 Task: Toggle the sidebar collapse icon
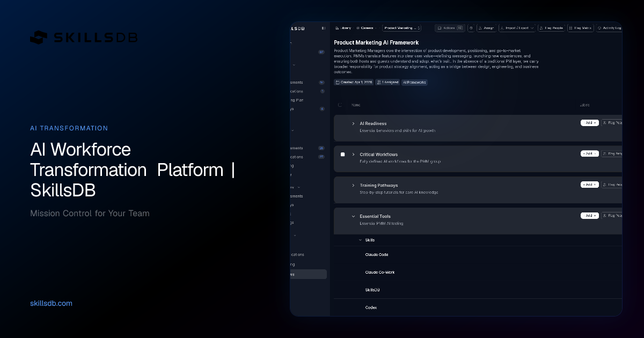(323, 28)
